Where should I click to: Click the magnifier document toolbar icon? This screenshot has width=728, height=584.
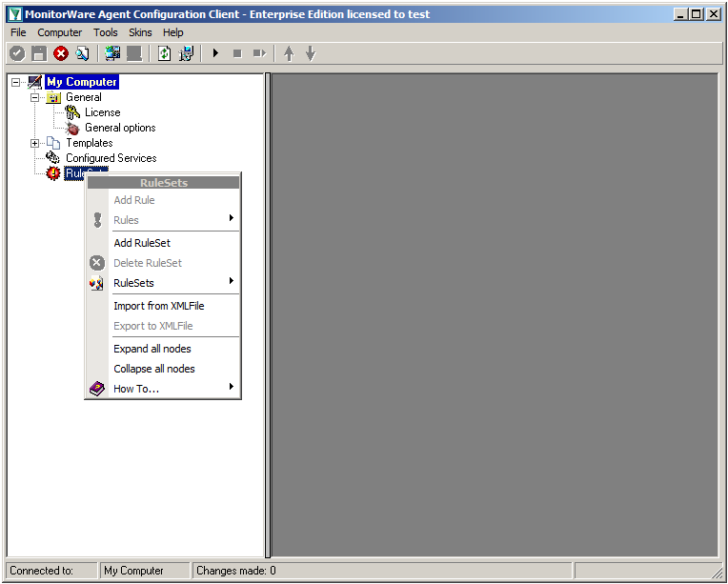tap(82, 53)
